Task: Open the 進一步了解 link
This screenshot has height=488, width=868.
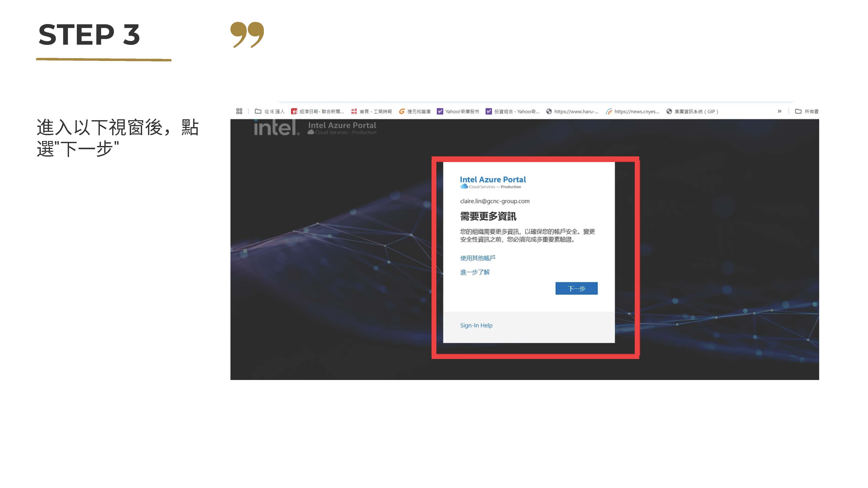Action: tap(475, 272)
